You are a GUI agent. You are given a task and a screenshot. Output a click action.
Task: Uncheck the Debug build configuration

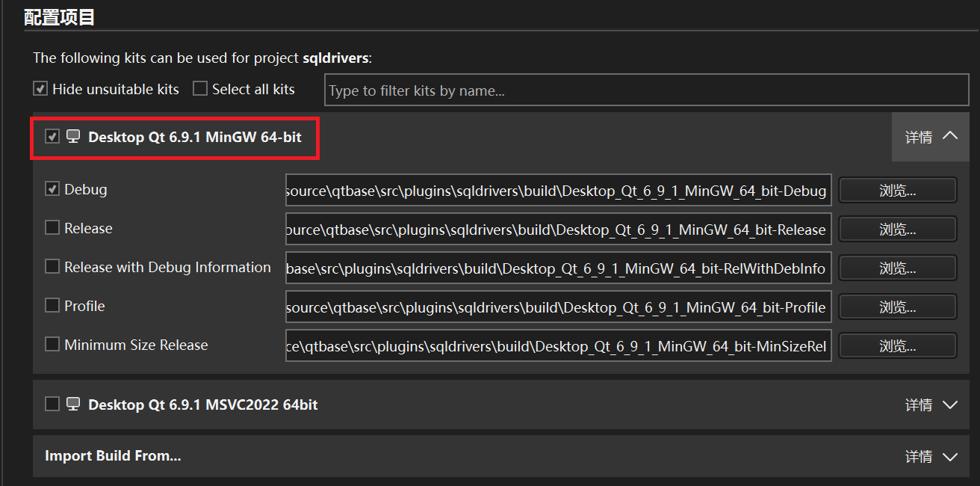(x=52, y=189)
